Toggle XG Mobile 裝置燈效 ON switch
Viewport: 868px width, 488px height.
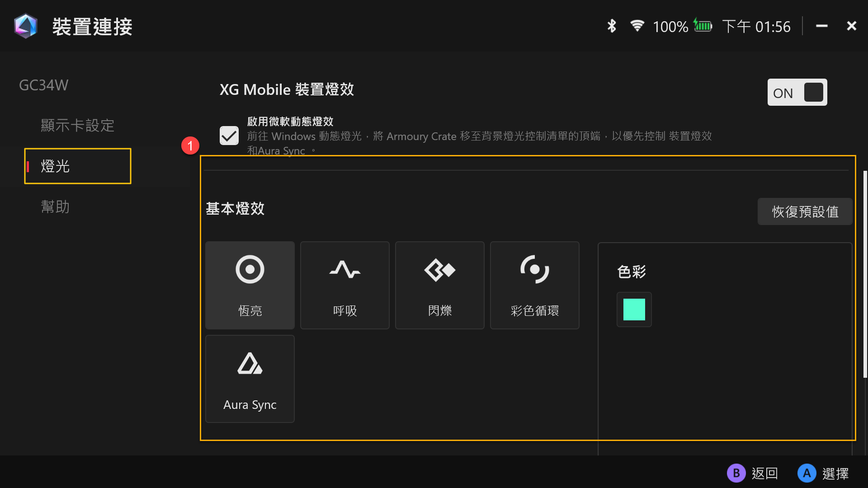tap(797, 92)
